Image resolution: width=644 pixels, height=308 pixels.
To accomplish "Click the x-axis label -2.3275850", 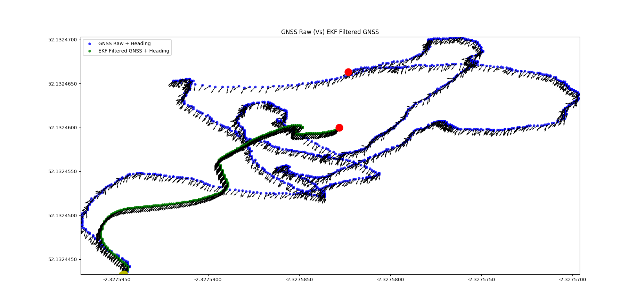I will (299, 279).
